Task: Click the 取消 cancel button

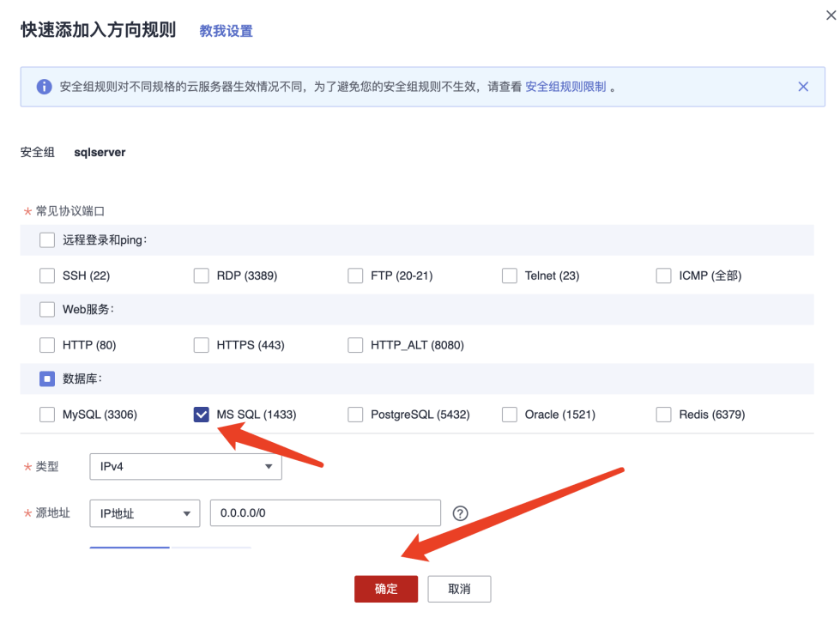Action: tap(459, 589)
